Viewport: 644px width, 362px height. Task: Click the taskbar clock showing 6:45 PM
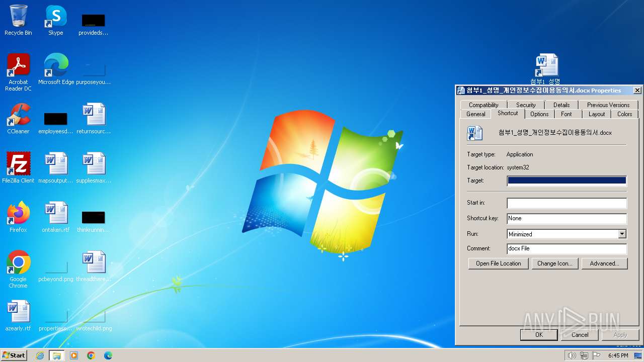(618, 355)
